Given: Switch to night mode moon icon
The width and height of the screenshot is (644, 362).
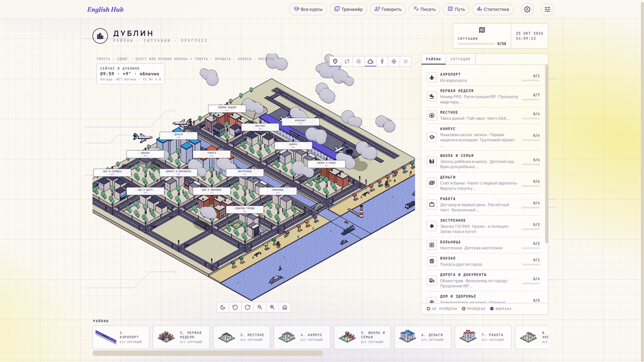Looking at the screenshot, I should 223,307.
